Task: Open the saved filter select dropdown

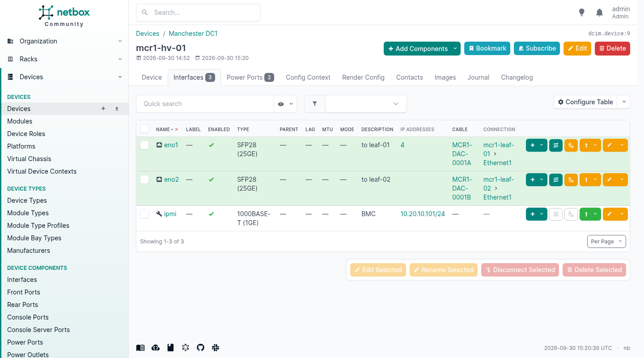Action: (366, 104)
